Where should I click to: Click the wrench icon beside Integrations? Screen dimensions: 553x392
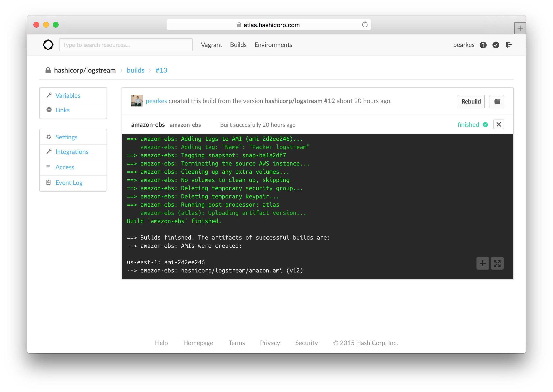(49, 151)
